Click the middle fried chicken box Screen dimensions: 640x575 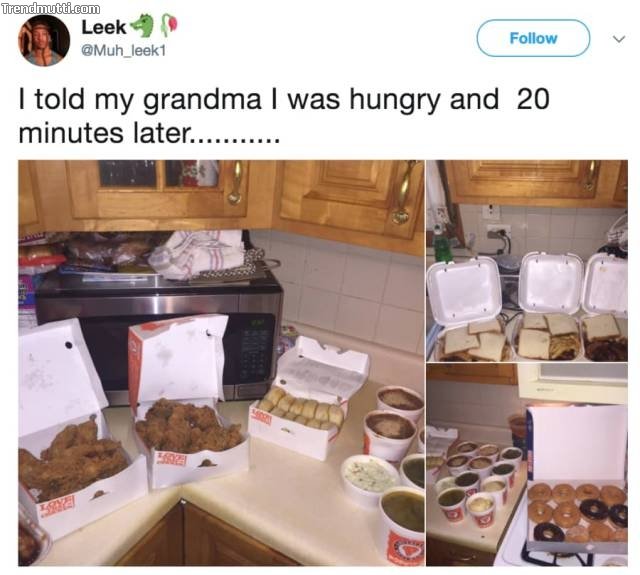186,402
